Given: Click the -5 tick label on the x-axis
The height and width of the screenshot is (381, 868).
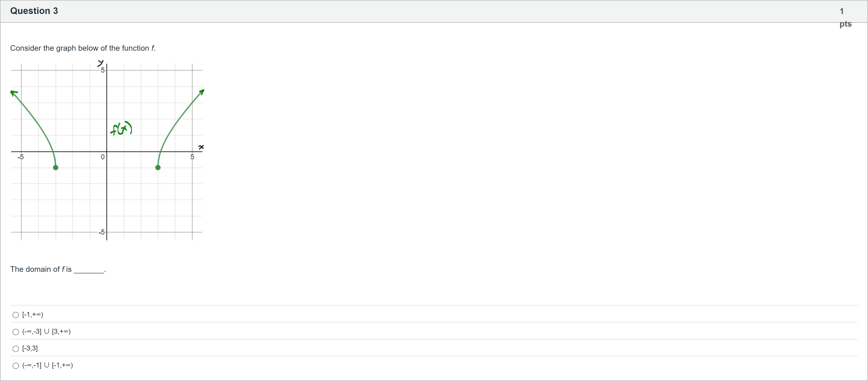Looking at the screenshot, I should click(x=21, y=157).
